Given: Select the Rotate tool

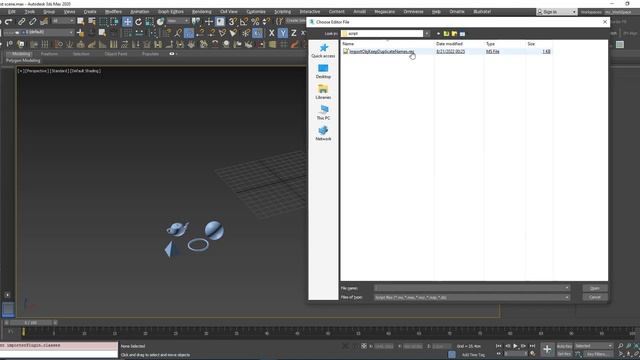Looking at the screenshot, I should pos(139,22).
